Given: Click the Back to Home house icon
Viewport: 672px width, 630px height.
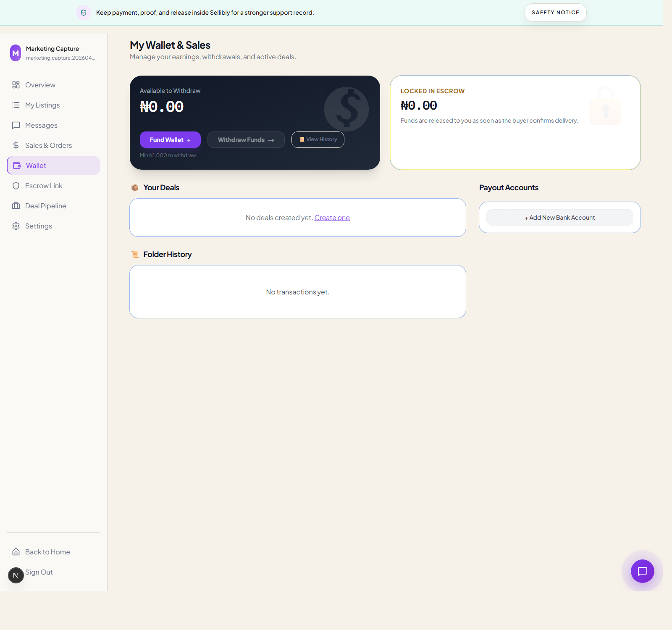Looking at the screenshot, I should point(16,552).
